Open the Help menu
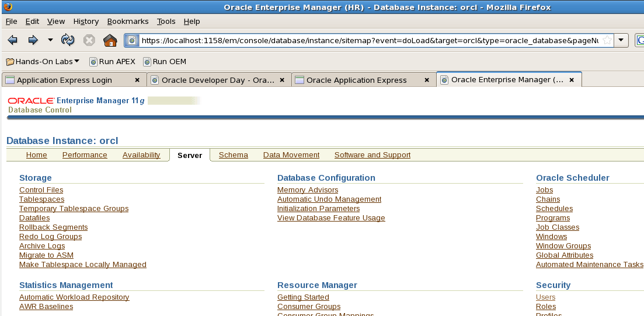Viewport: 644px width, 316px height. pyautogui.click(x=192, y=22)
